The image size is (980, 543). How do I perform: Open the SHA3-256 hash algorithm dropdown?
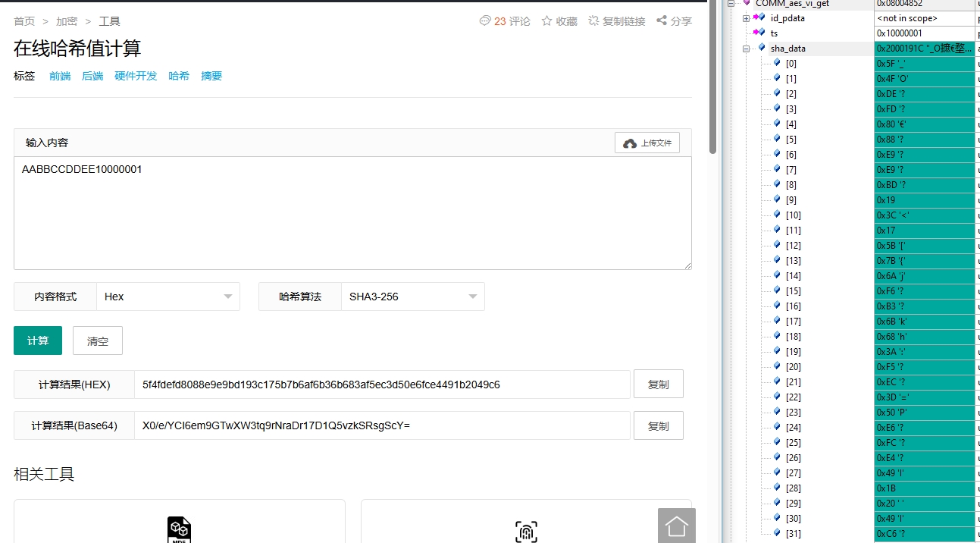coord(412,297)
